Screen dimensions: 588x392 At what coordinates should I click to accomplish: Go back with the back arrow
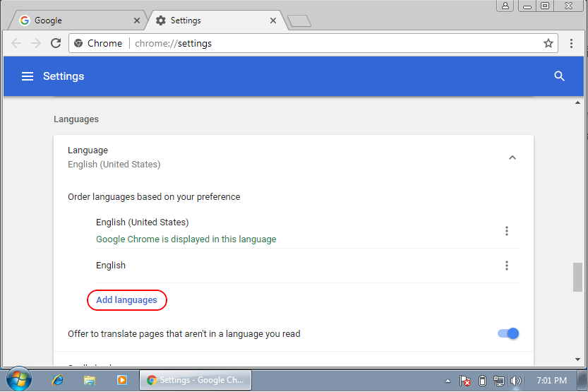(16, 43)
